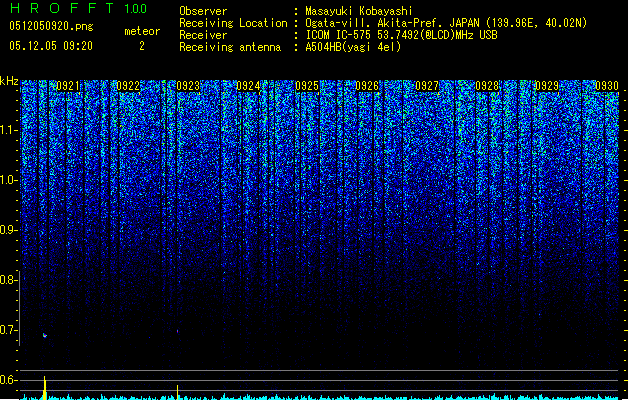Click the tall yellow power spike before 0921
The height and width of the screenshot is (400, 629).
[x=45, y=388]
